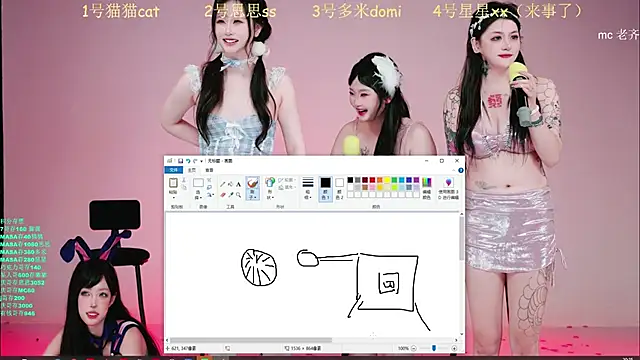Select the Fill with color bucket tool
This screenshot has width=640, height=360.
point(230,184)
